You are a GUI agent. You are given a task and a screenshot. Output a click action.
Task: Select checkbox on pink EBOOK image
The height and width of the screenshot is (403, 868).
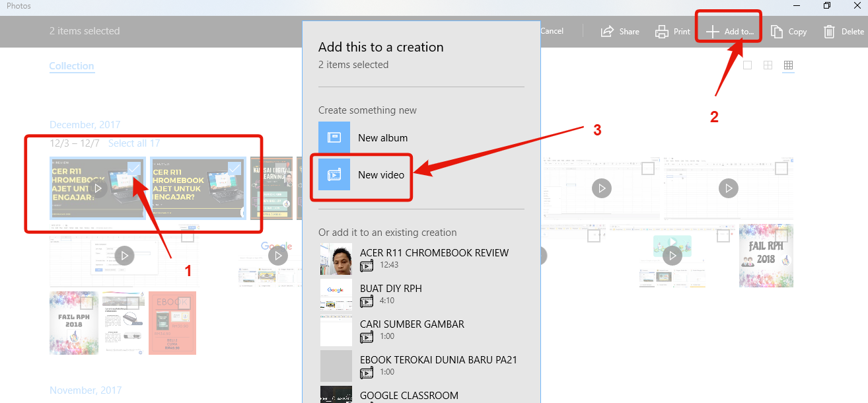(x=184, y=303)
